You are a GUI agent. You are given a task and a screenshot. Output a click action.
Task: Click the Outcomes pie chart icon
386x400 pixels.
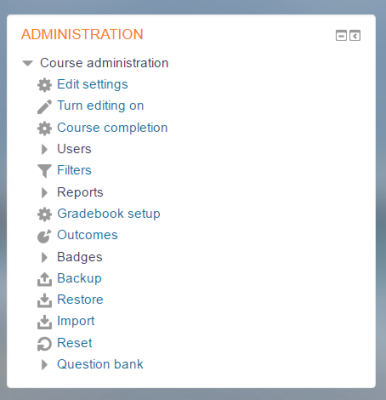click(44, 236)
